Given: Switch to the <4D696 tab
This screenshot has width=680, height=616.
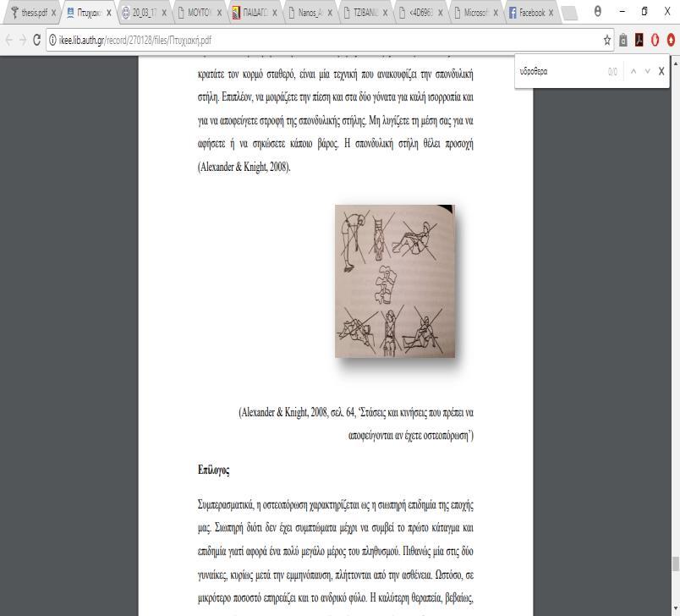Looking at the screenshot, I should [x=420, y=13].
